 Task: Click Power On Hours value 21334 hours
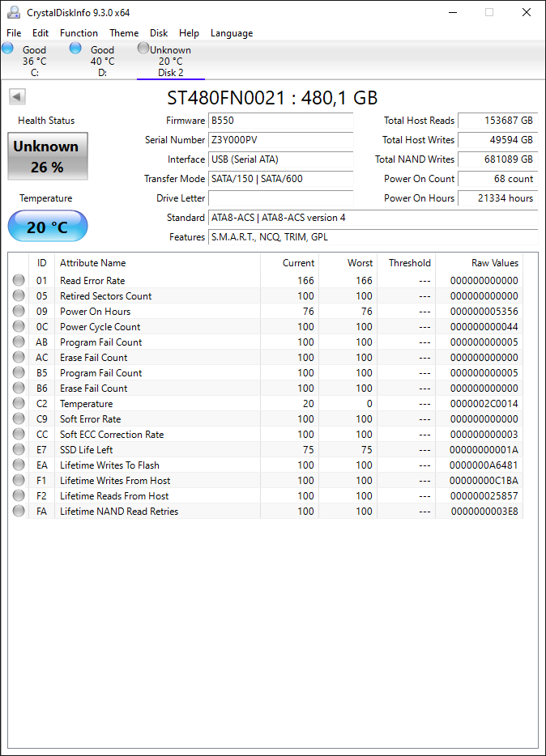point(497,198)
